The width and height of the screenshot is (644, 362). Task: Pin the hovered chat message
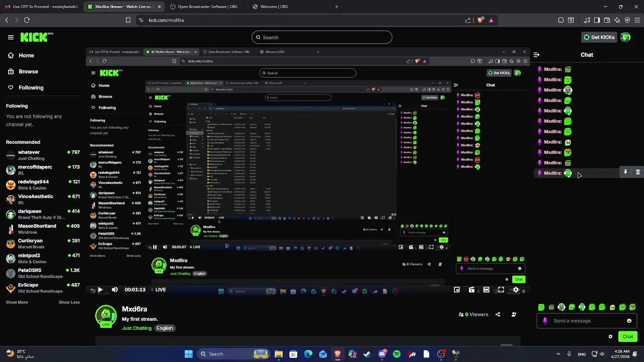click(625, 172)
